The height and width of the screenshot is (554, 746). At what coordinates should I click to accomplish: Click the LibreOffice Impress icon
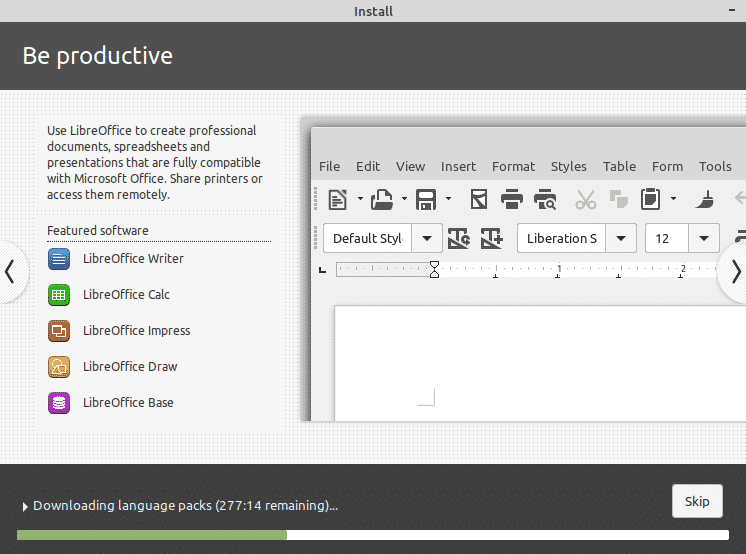point(59,331)
